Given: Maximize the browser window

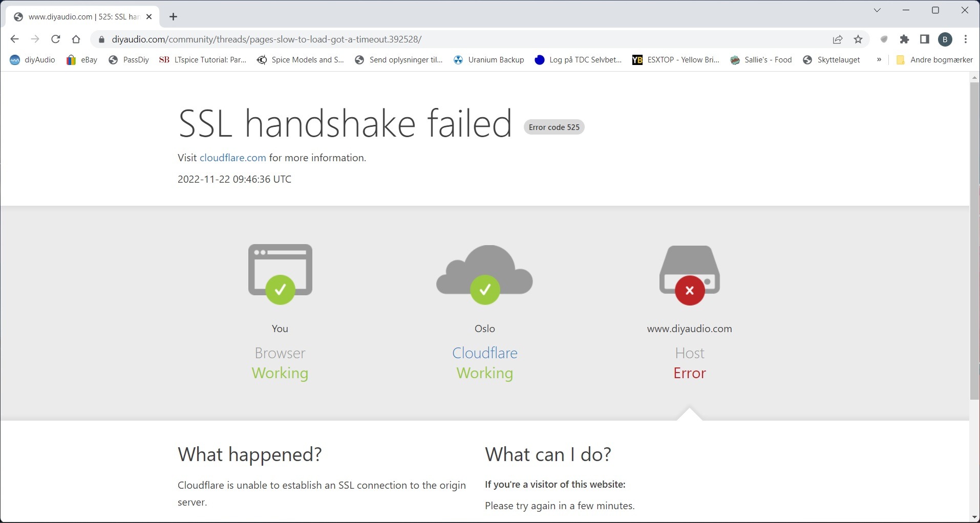Looking at the screenshot, I should click(x=935, y=10).
